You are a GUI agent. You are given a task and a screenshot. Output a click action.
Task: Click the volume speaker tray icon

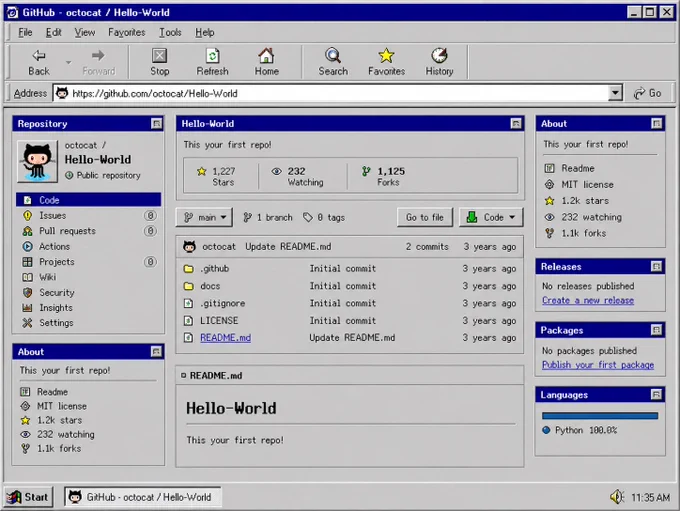coord(617,497)
